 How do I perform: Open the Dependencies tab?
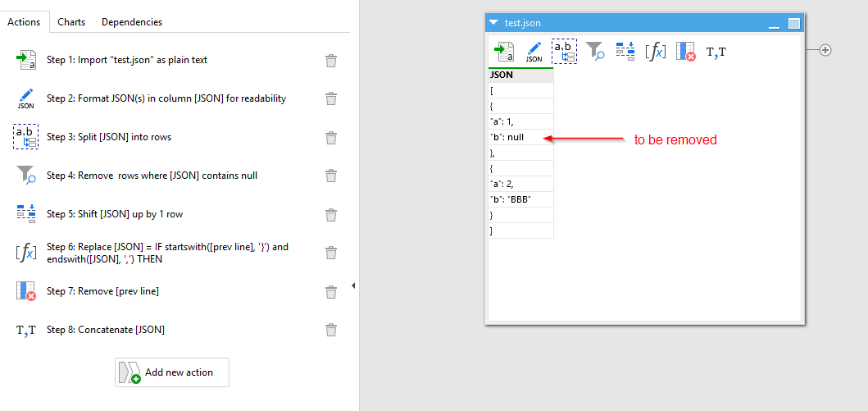[x=132, y=22]
